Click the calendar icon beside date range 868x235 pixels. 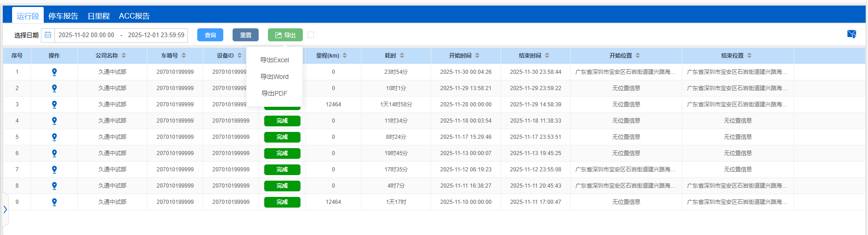point(48,35)
